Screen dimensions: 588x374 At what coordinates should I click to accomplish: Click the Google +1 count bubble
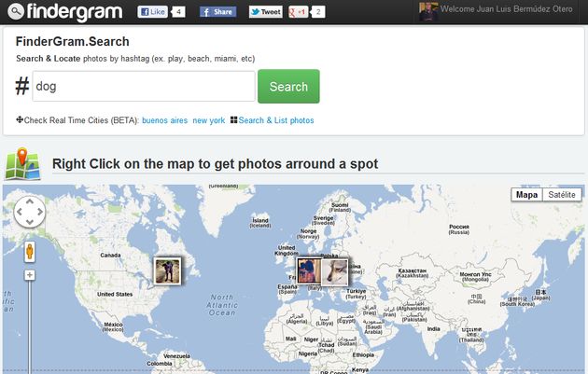317,12
